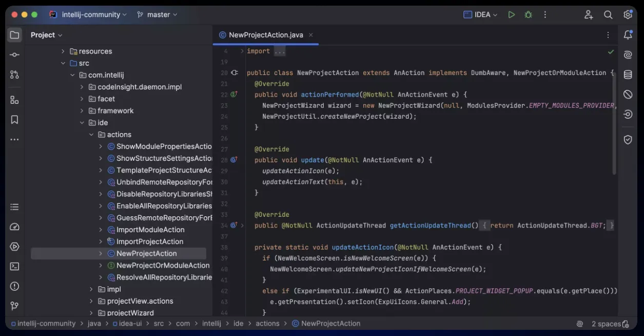Open the Commit tool window icon
Screen dimensions: 644x336
click(x=14, y=55)
